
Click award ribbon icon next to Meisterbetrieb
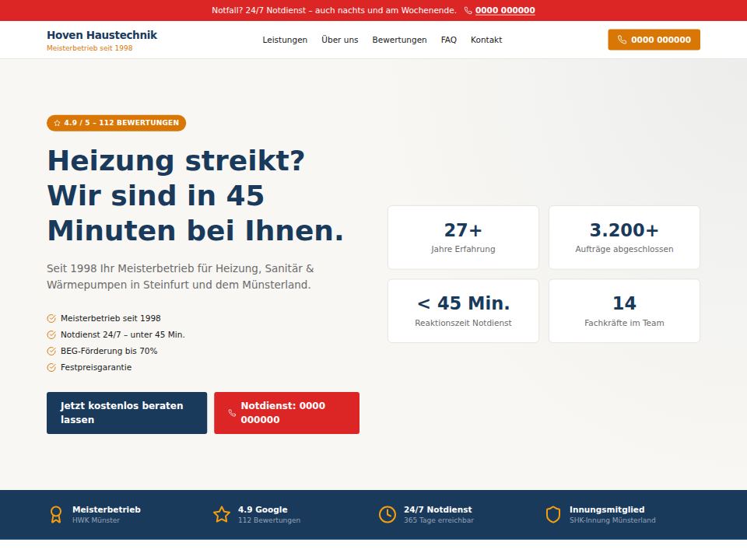[x=56, y=515]
